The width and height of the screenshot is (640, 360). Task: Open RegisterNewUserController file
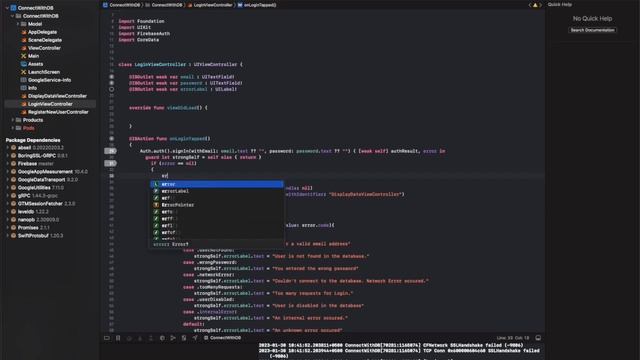click(x=58, y=112)
